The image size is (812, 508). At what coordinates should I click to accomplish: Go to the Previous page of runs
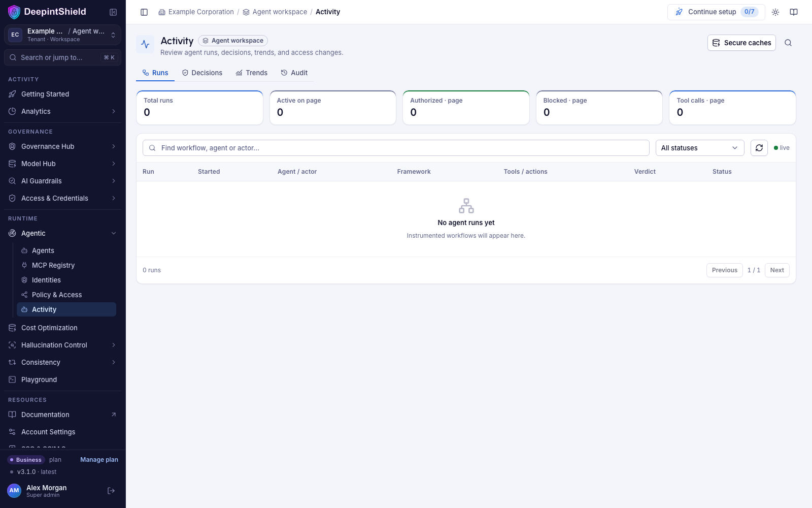(725, 270)
